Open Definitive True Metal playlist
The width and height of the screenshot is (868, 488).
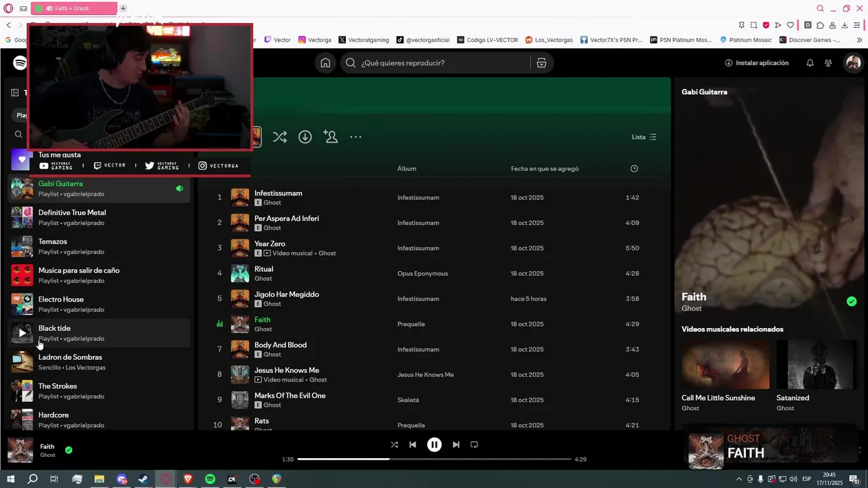pyautogui.click(x=100, y=218)
